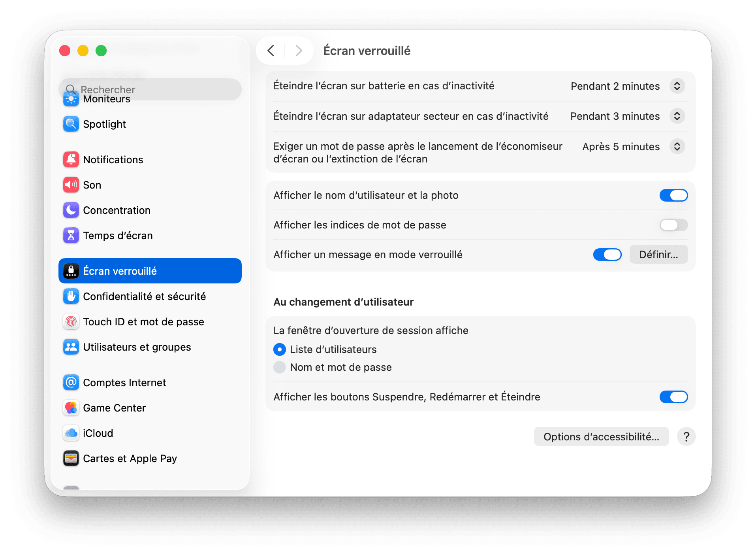Screen dimensions: 756x555
Task: Click the Rechercher search field
Action: [150, 89]
